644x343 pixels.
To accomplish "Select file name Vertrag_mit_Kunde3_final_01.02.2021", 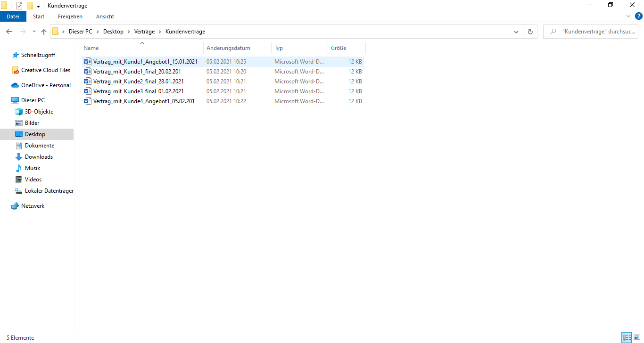I will click(x=139, y=91).
